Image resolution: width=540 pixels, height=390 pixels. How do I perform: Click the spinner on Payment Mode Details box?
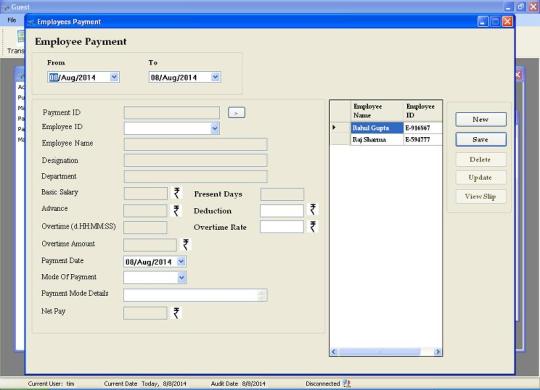pos(262,295)
